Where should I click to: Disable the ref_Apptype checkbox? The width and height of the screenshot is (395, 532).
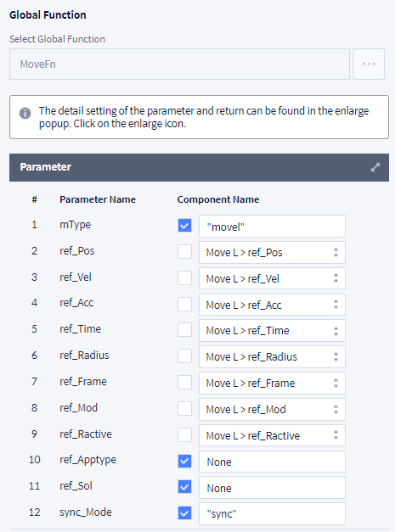pos(185,461)
